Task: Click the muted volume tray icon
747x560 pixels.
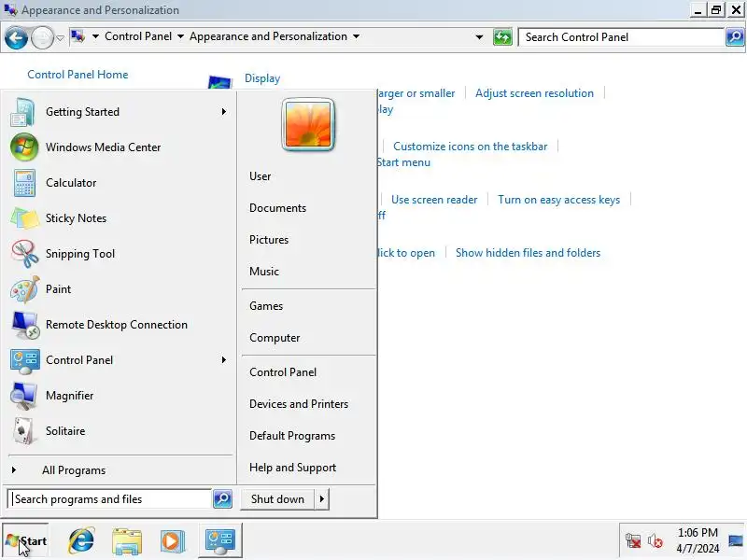Action: (655, 540)
